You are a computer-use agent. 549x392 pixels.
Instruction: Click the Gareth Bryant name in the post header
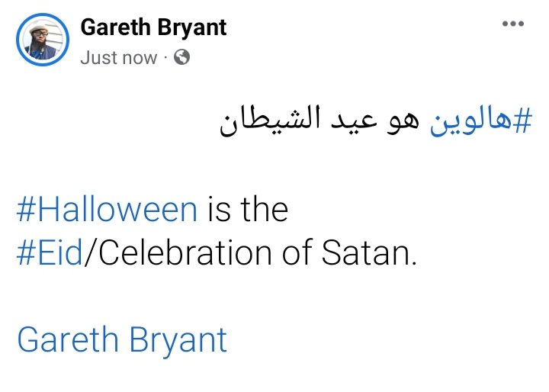[153, 27]
